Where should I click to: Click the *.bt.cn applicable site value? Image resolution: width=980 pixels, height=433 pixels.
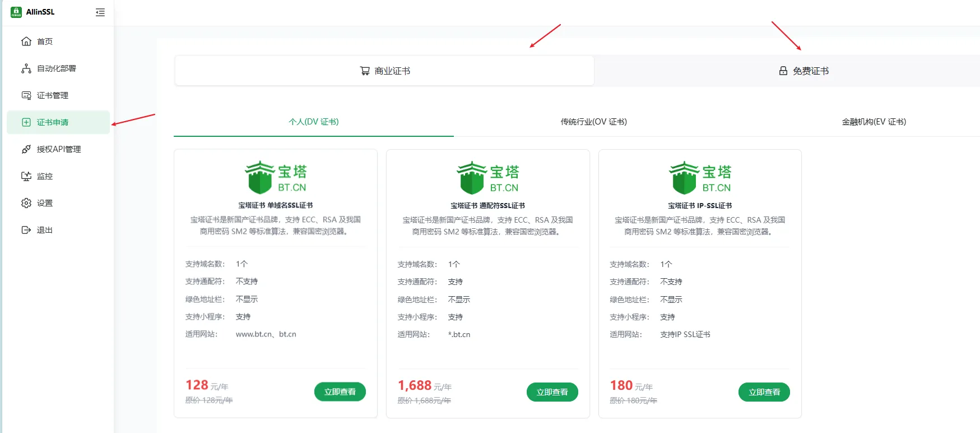point(459,334)
